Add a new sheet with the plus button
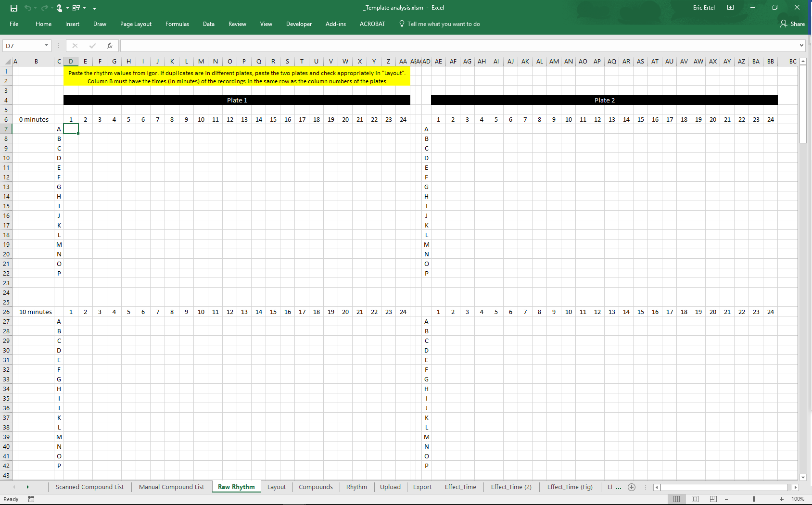812x505 pixels. click(x=632, y=487)
